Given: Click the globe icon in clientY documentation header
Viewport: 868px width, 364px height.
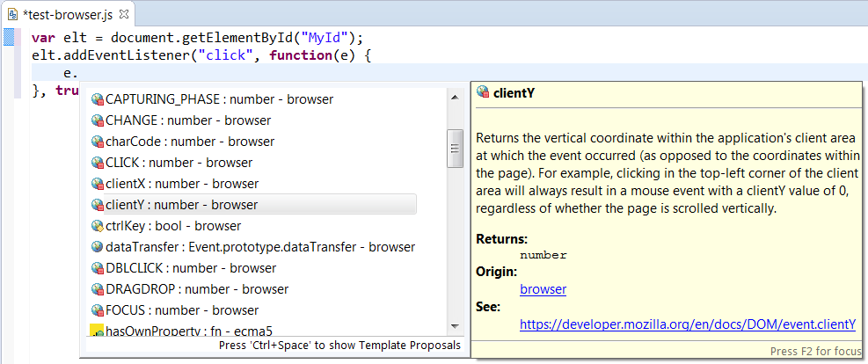Looking at the screenshot, I should tap(483, 92).
